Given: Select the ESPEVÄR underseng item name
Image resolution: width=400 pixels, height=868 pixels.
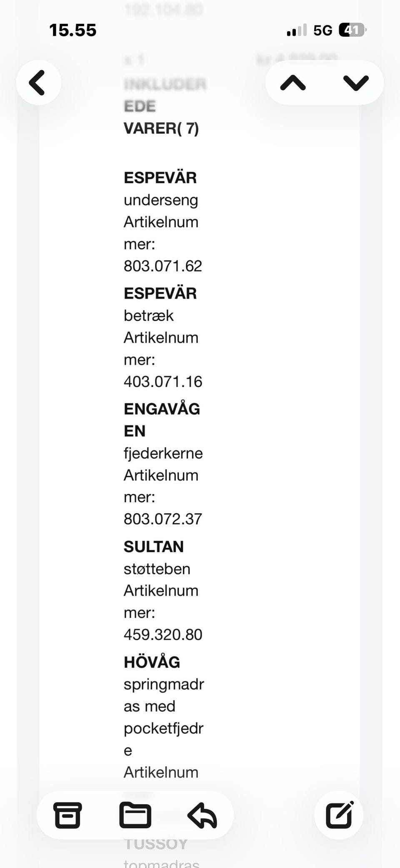Looking at the screenshot, I should pos(160,178).
